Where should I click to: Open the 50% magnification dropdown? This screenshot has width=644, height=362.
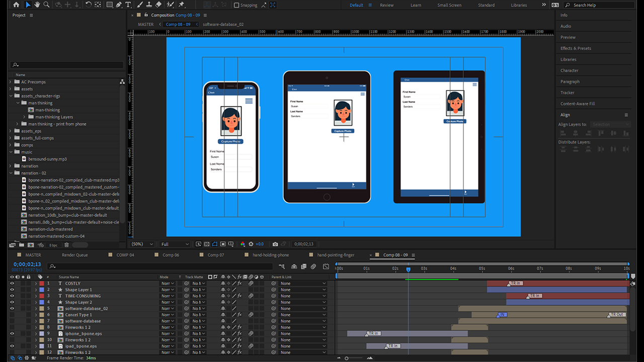142,244
